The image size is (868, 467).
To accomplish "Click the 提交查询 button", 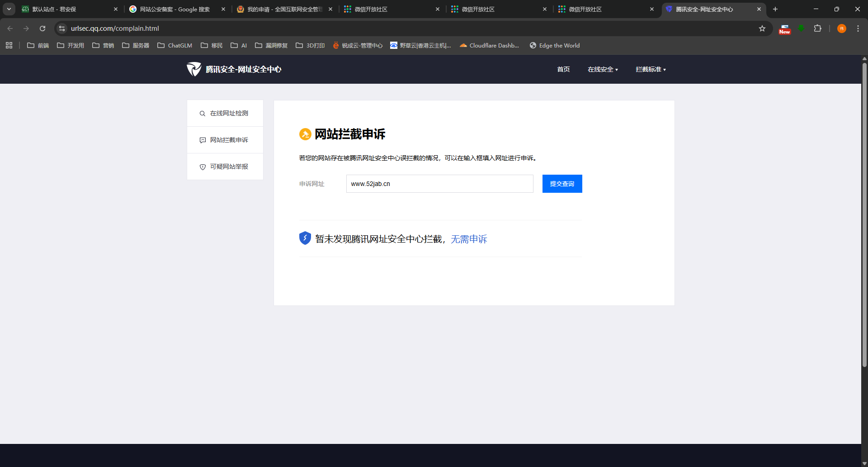I will coord(562,184).
